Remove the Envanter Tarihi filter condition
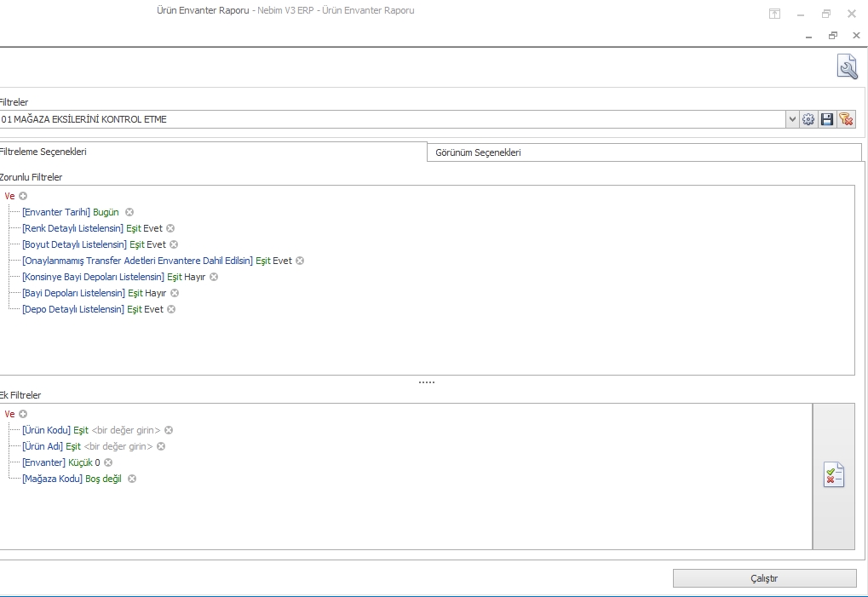The image size is (868, 597). (x=129, y=212)
